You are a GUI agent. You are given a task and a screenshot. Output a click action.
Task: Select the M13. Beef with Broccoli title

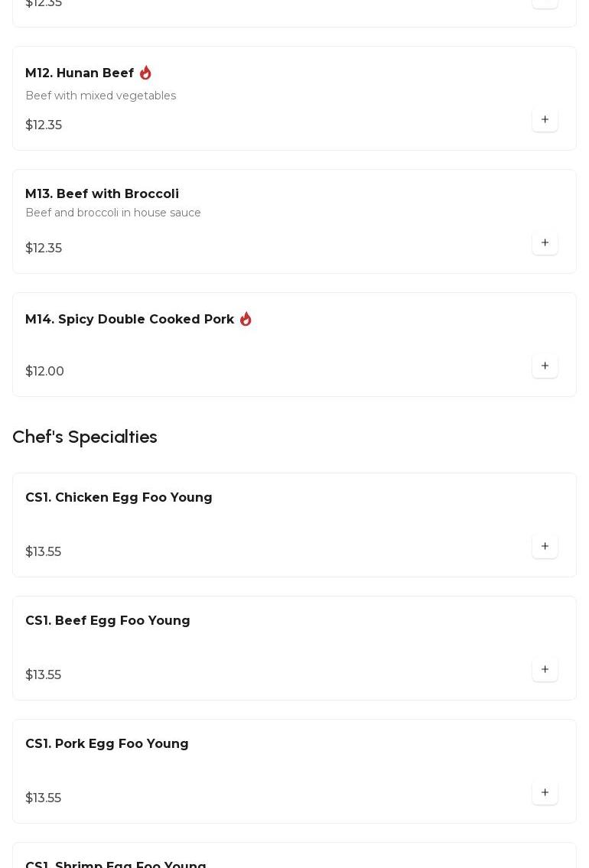[102, 194]
